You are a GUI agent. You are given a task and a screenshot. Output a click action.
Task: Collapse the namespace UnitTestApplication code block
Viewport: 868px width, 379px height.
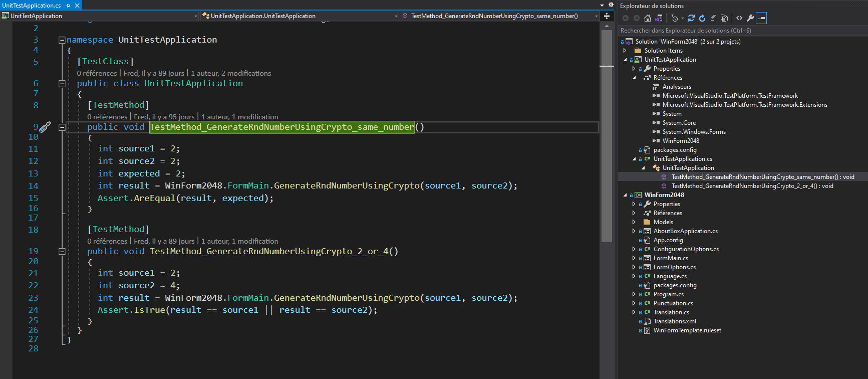click(x=62, y=40)
